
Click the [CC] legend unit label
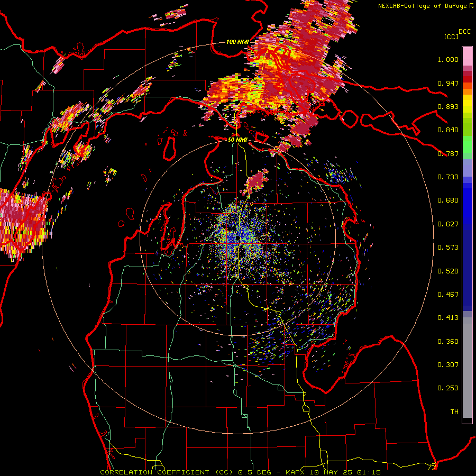[452, 36]
